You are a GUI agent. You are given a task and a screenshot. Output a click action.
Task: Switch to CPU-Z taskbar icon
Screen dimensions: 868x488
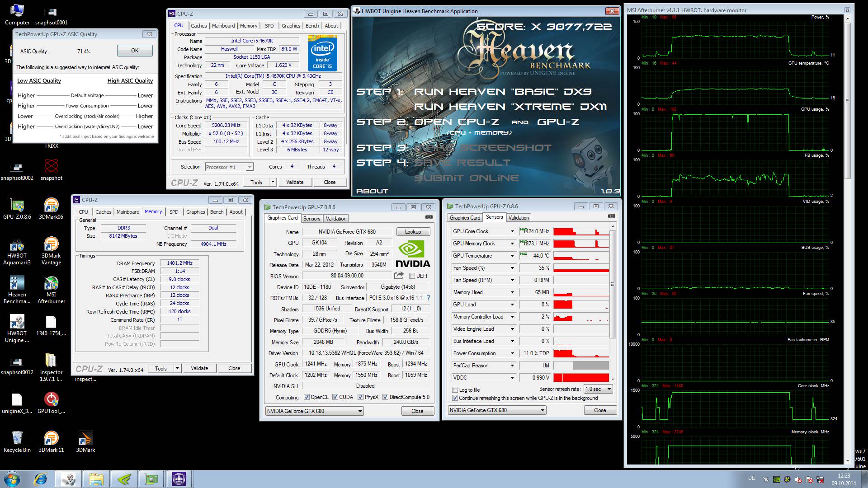179,479
